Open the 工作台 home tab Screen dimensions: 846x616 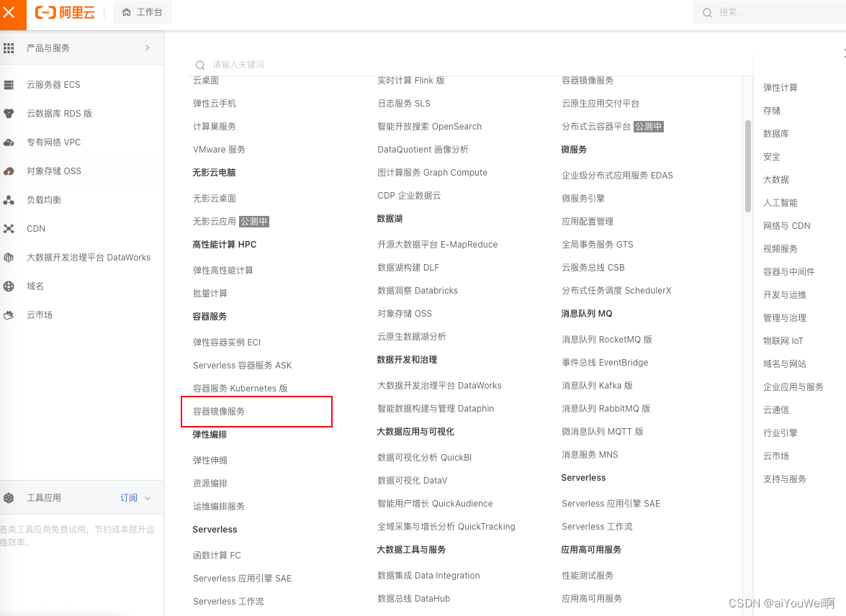pos(143,12)
